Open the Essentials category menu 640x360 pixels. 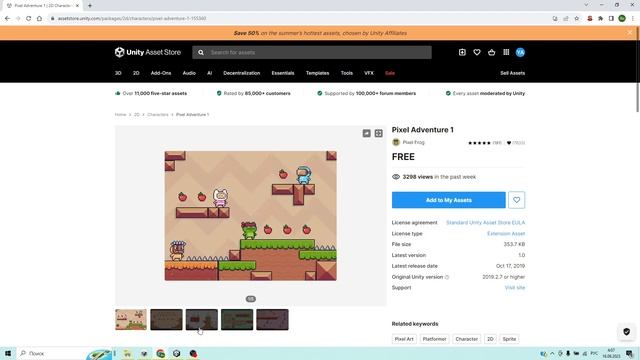pos(283,73)
